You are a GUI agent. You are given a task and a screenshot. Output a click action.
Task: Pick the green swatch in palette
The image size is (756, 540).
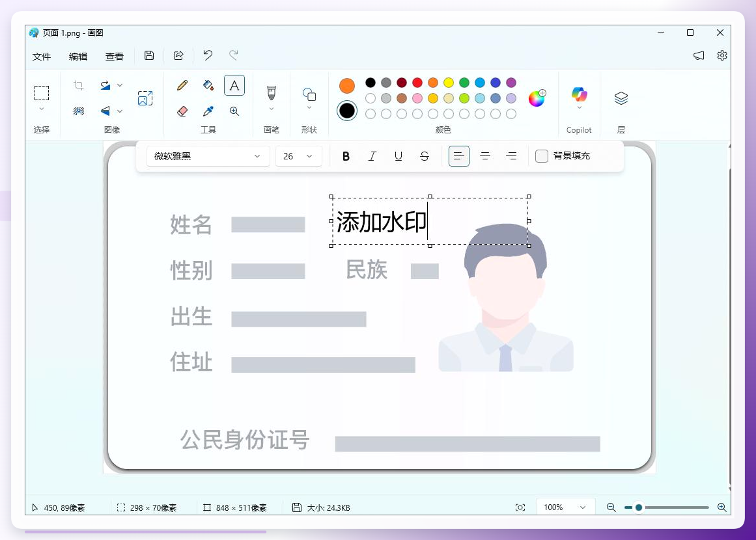(464, 83)
